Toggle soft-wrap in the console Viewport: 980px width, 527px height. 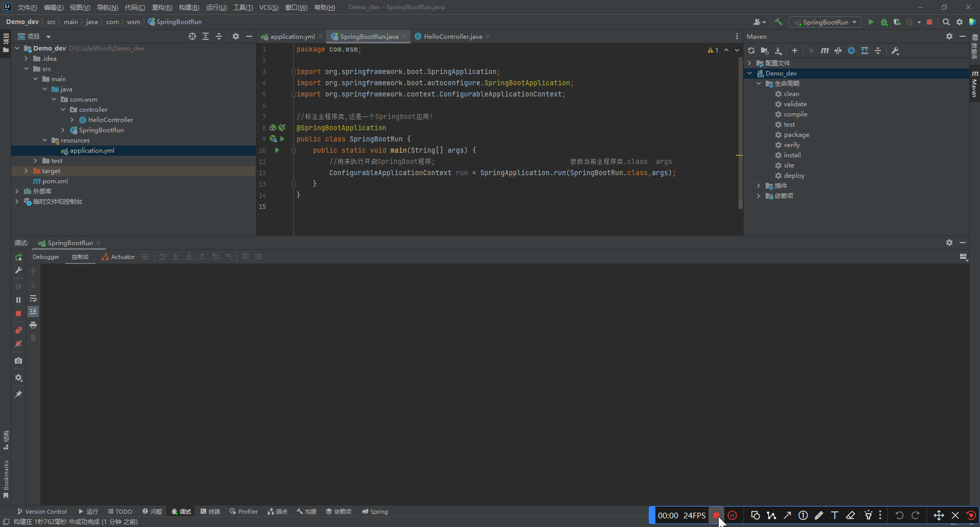[33, 298]
